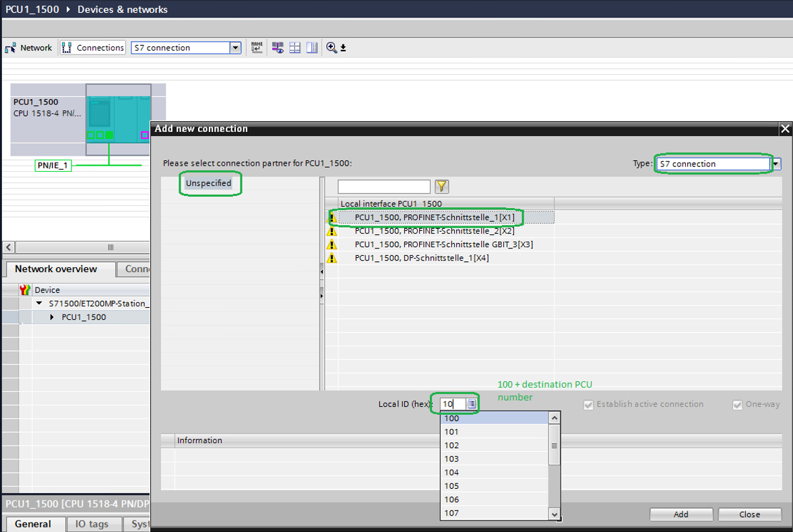Click the show page breaks icon

[295, 48]
